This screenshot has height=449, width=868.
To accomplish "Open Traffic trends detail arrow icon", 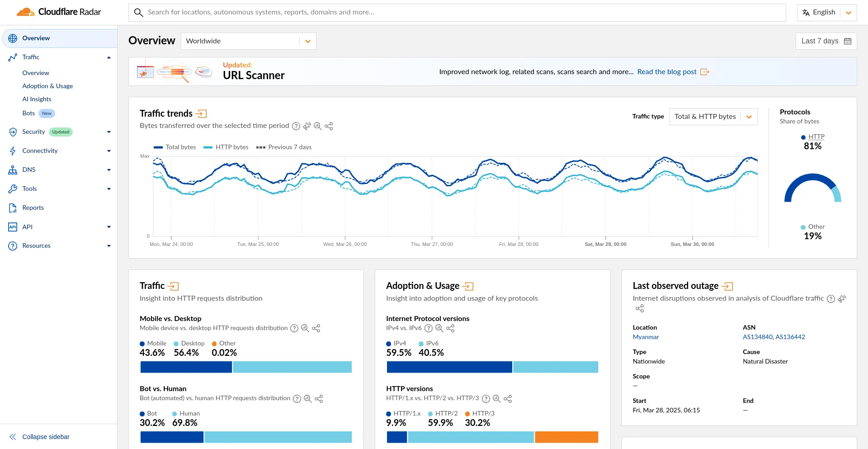I will (202, 113).
